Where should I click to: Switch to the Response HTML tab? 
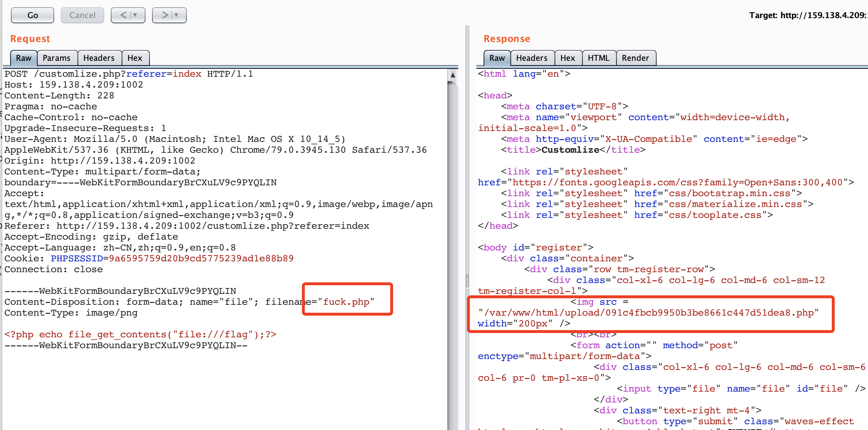click(599, 58)
